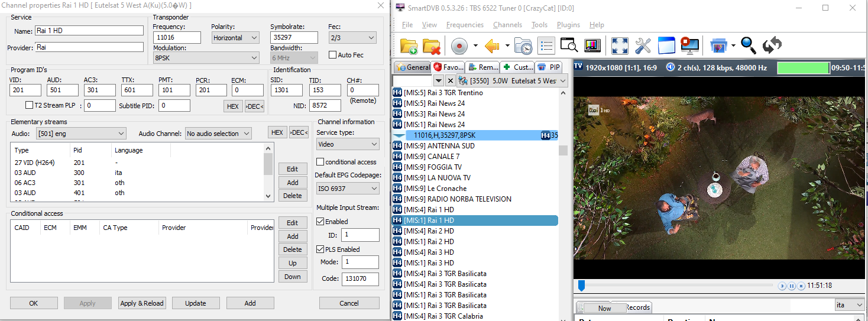The width and height of the screenshot is (868, 321).
Task: Click the refresh arrows icon in toolbar
Action: coord(772,46)
